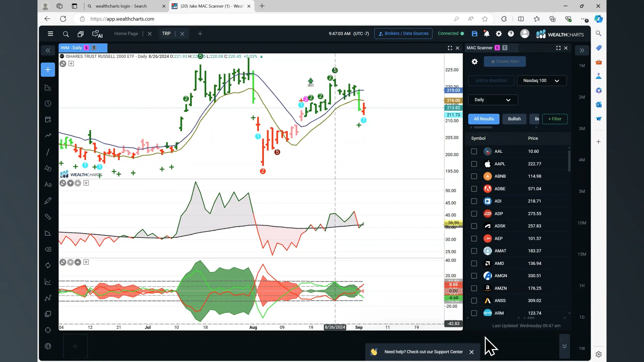Select the All Results scanner tab
The width and height of the screenshot is (644, 362).
(484, 119)
